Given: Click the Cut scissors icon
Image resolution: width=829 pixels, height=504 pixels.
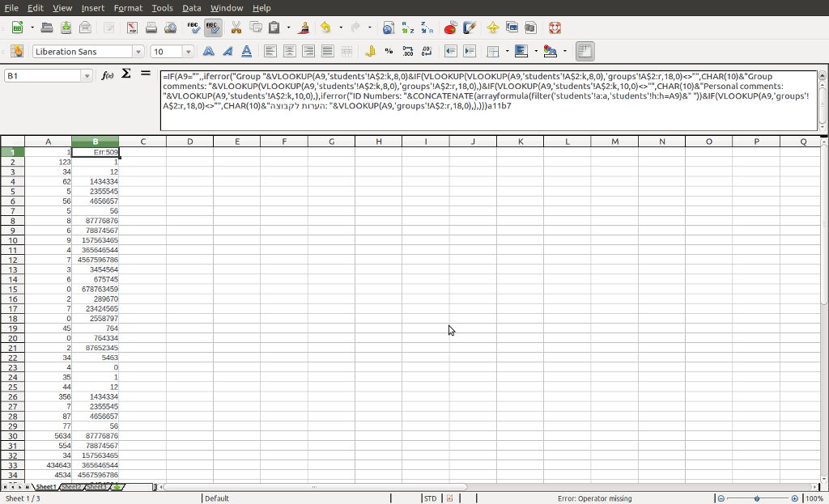Looking at the screenshot, I should click(236, 28).
